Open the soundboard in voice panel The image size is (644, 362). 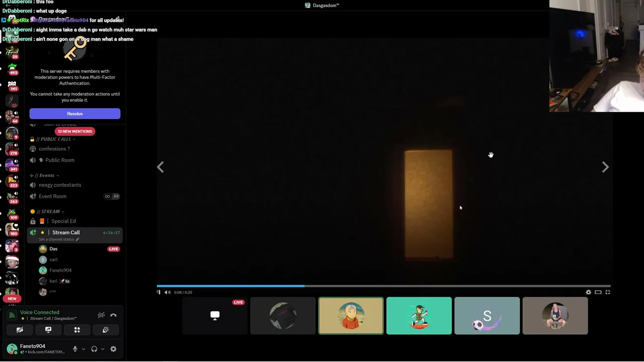click(x=106, y=330)
